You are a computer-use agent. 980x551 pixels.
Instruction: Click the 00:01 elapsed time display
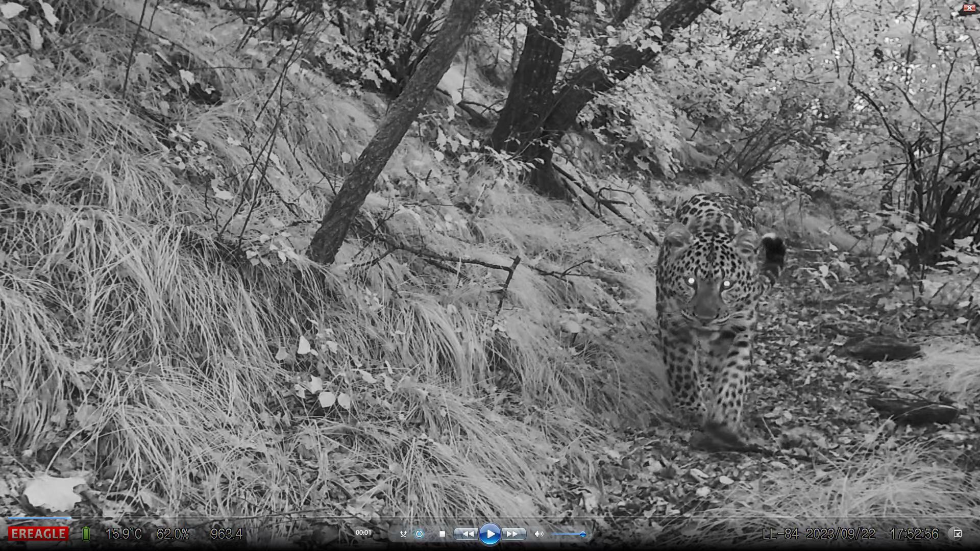tap(363, 532)
